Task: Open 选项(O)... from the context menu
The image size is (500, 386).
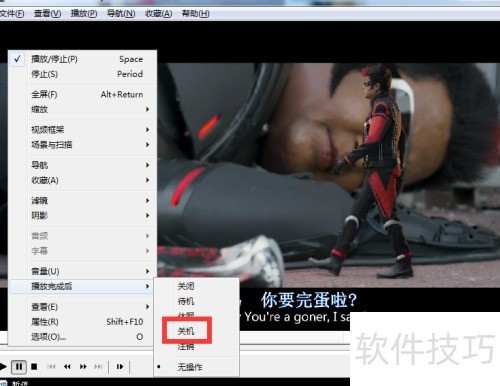Action: point(82,337)
